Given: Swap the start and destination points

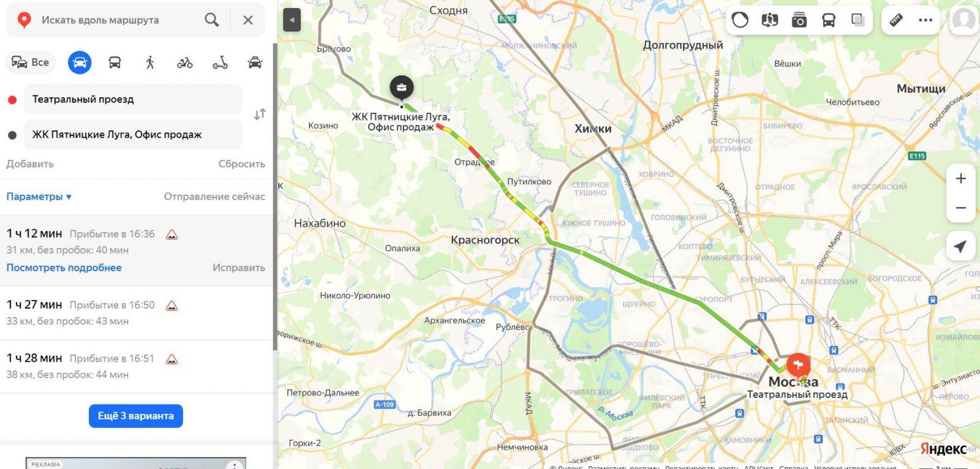Looking at the screenshot, I should point(260,114).
